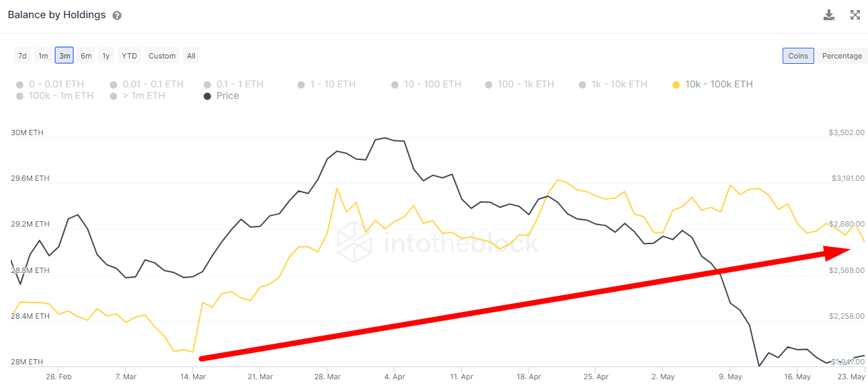Enable the 0 - 0.01 ETH series

pos(56,84)
